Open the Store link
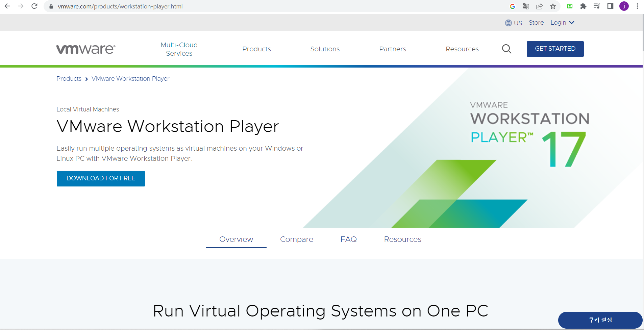Screen dimensions: 644x330 (536, 23)
